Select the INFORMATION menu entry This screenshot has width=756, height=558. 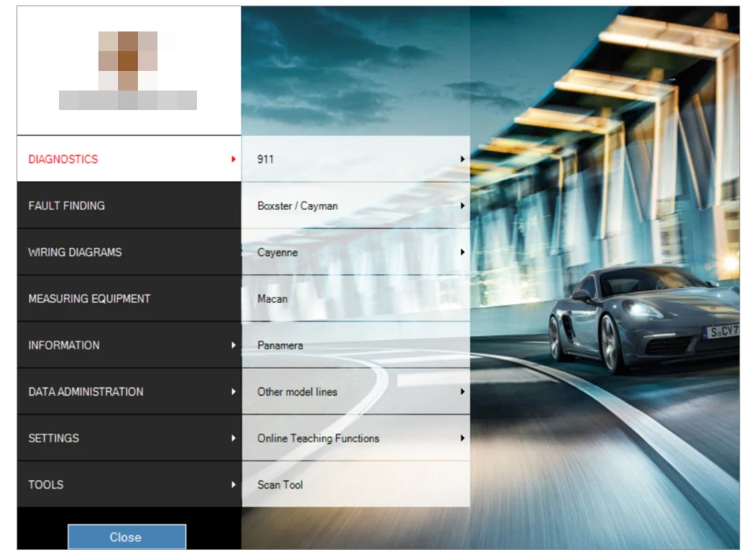(128, 345)
